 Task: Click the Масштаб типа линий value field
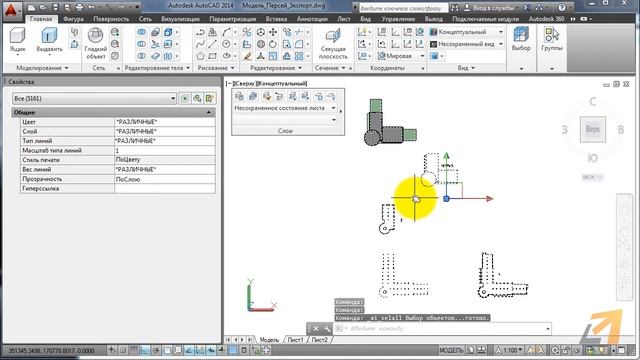[x=164, y=151]
